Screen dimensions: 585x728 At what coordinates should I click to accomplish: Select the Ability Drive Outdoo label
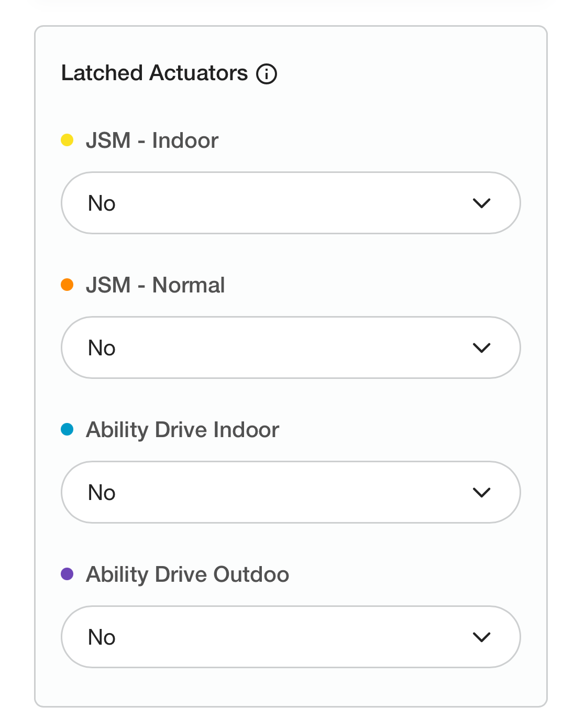(187, 574)
